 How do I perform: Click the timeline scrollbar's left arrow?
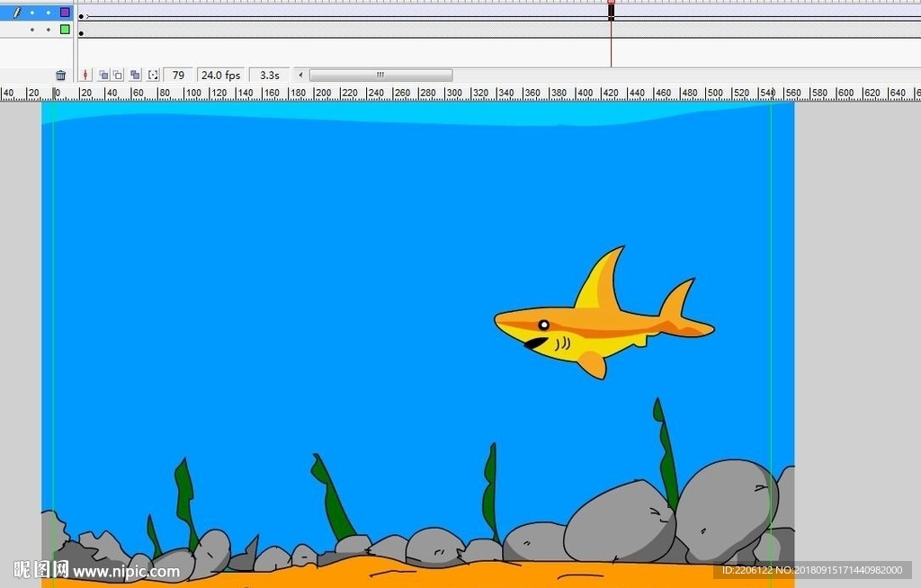[x=300, y=76]
